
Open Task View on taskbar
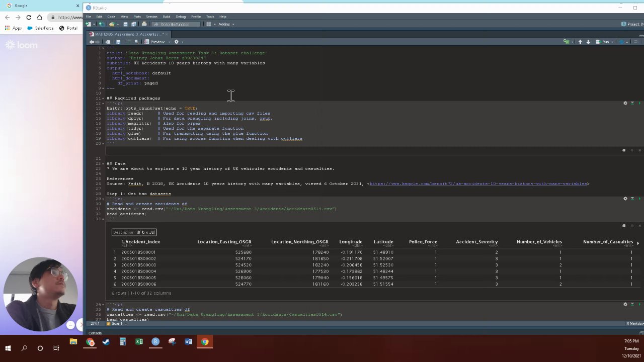(x=56, y=348)
